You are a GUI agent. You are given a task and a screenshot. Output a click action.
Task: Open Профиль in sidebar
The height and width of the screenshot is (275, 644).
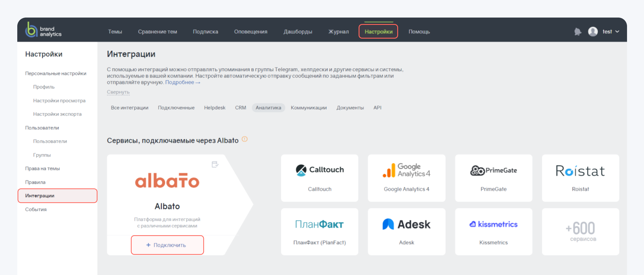[x=44, y=87]
